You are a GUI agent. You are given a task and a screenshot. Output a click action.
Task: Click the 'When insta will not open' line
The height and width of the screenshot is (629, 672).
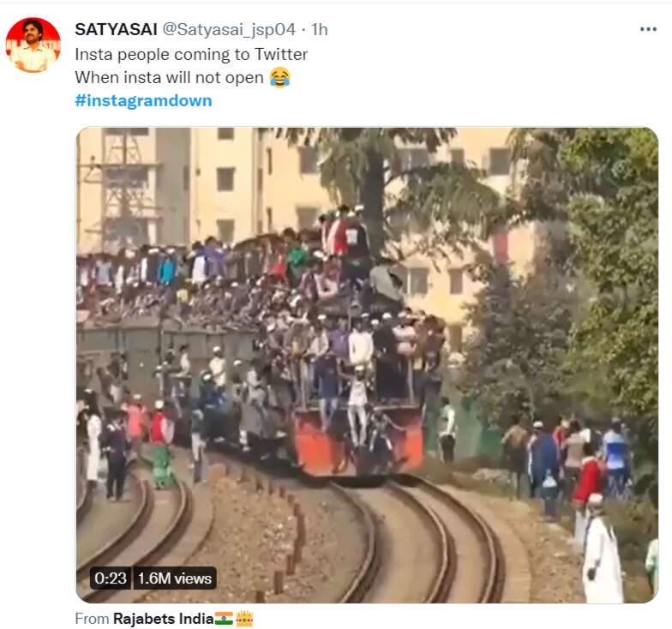coord(170,77)
